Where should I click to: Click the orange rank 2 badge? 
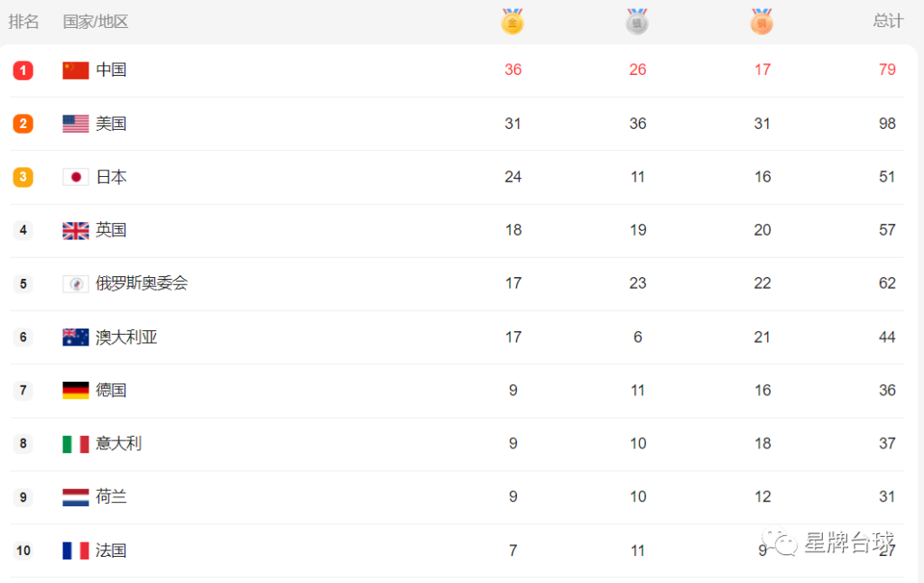(x=23, y=124)
